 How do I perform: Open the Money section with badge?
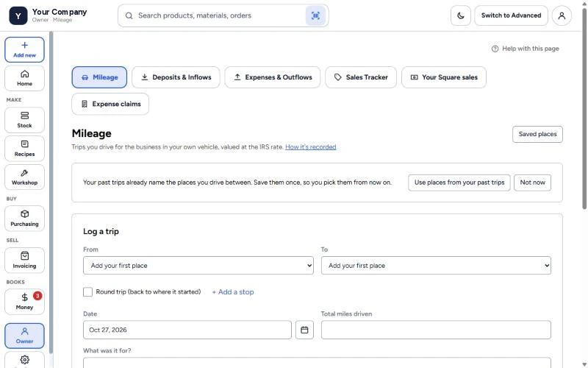coord(24,302)
